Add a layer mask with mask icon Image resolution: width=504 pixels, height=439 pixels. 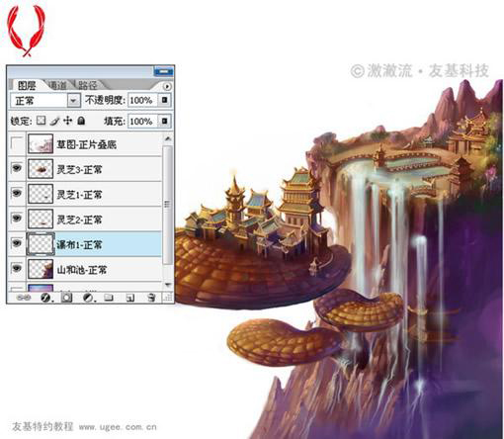[66, 298]
